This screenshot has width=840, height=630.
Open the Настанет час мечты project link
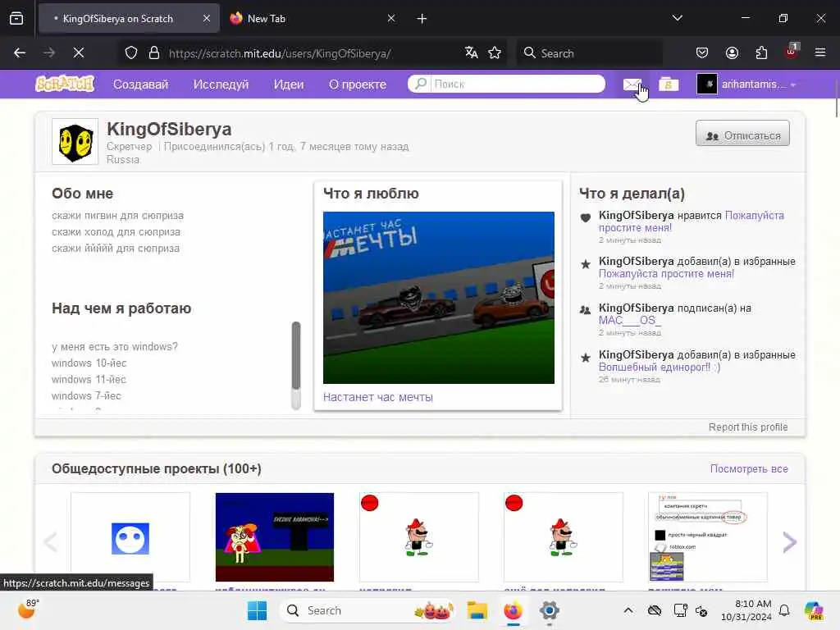(x=377, y=397)
